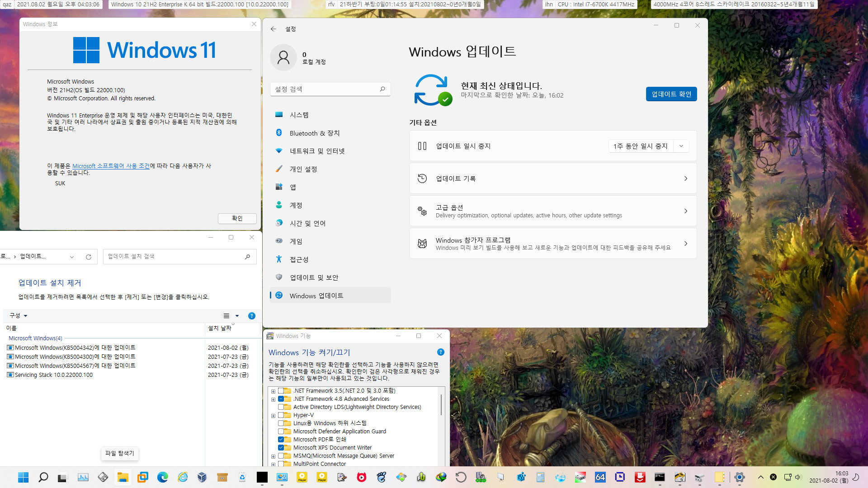Select 네트워크 및 인터넷 in Settings sidebar
This screenshot has width=868, height=488.
330,151
